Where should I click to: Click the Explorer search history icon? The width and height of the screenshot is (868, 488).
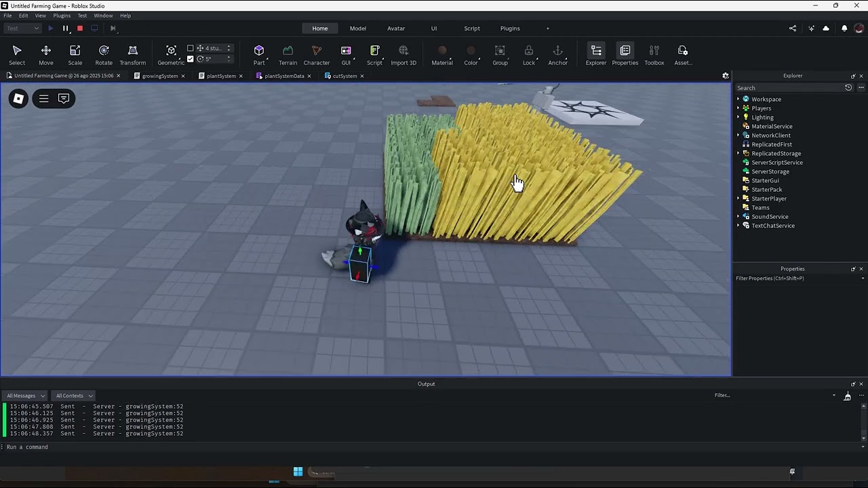click(x=848, y=87)
